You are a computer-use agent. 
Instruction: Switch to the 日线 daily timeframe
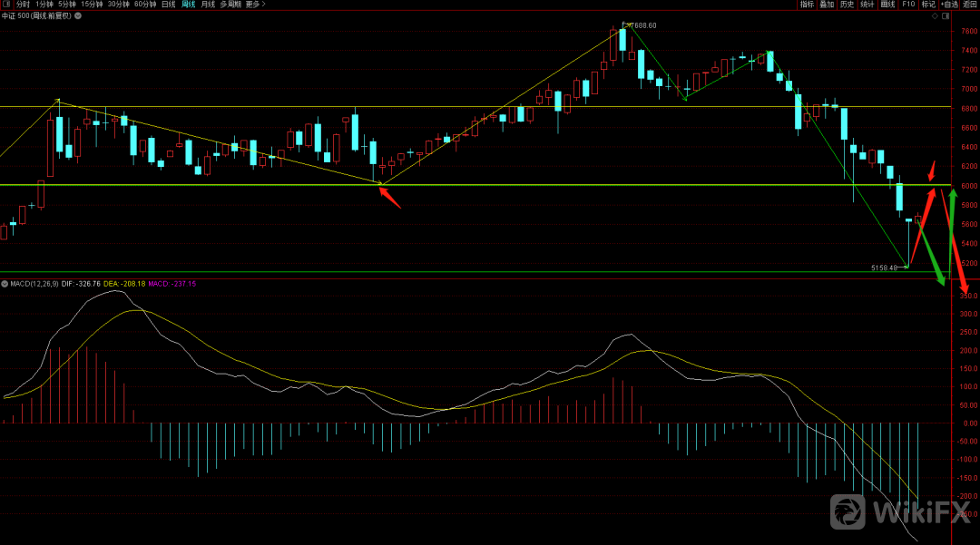click(x=168, y=5)
